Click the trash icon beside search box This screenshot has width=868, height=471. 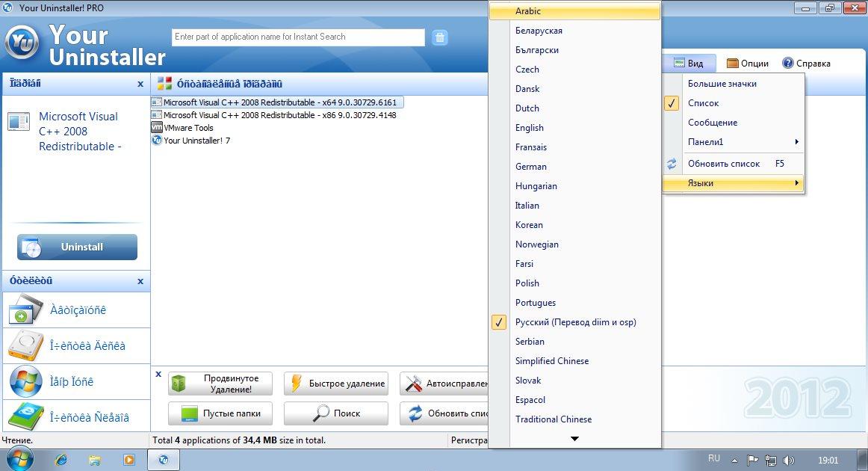coord(439,37)
